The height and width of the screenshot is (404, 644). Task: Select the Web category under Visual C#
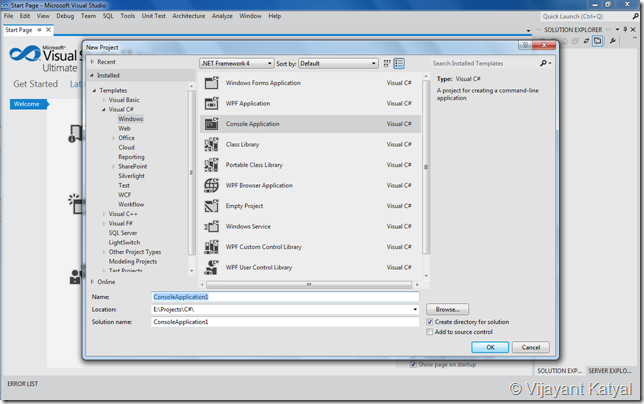point(124,129)
